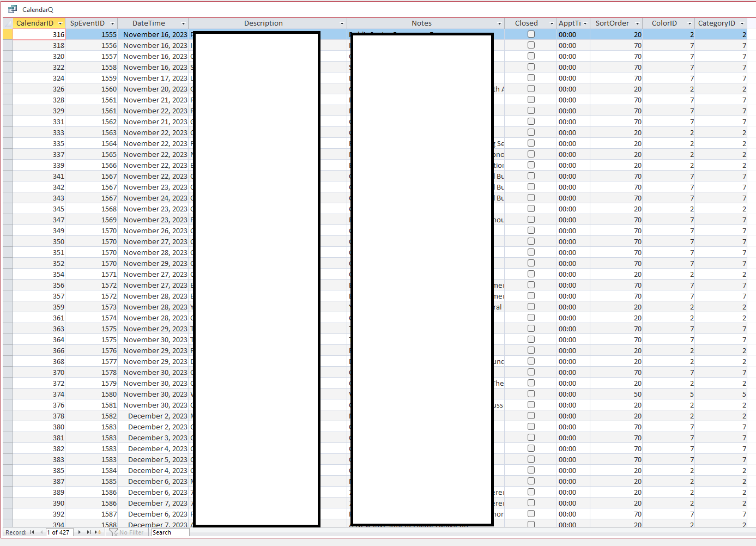Go to previous record arrow

point(41,532)
